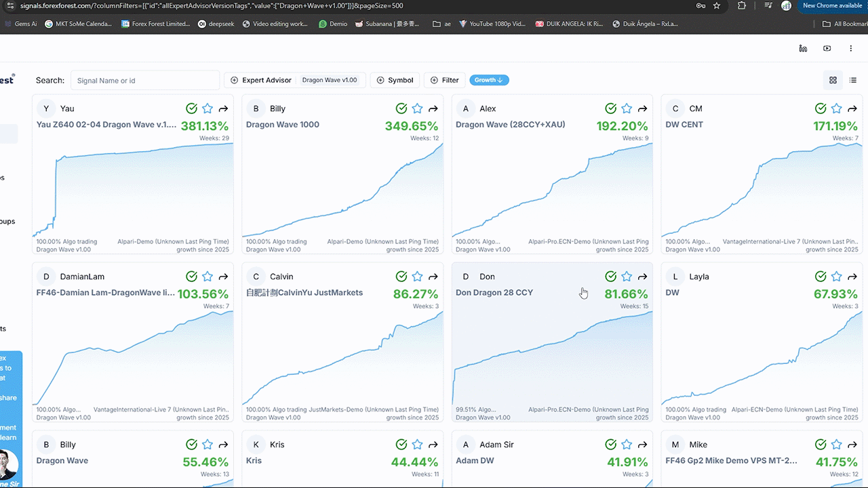The image size is (868, 488).
Task: Open the three-dot more options menu
Action: click(x=850, y=48)
